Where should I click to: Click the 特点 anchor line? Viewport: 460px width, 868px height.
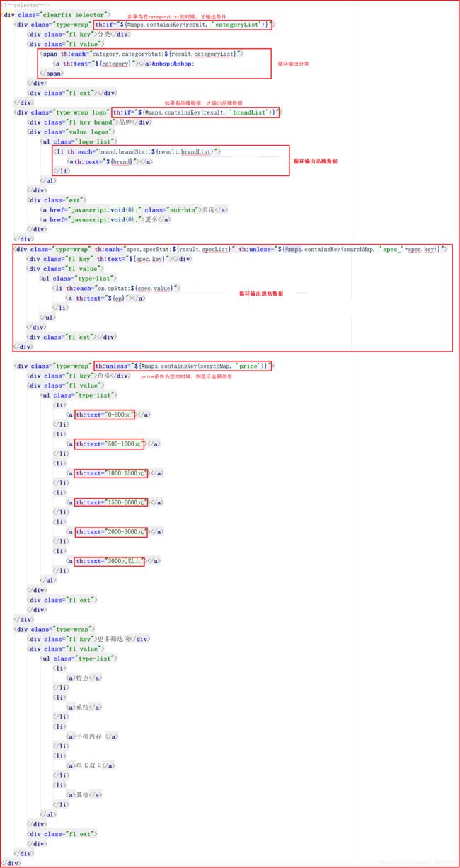pyautogui.click(x=84, y=678)
